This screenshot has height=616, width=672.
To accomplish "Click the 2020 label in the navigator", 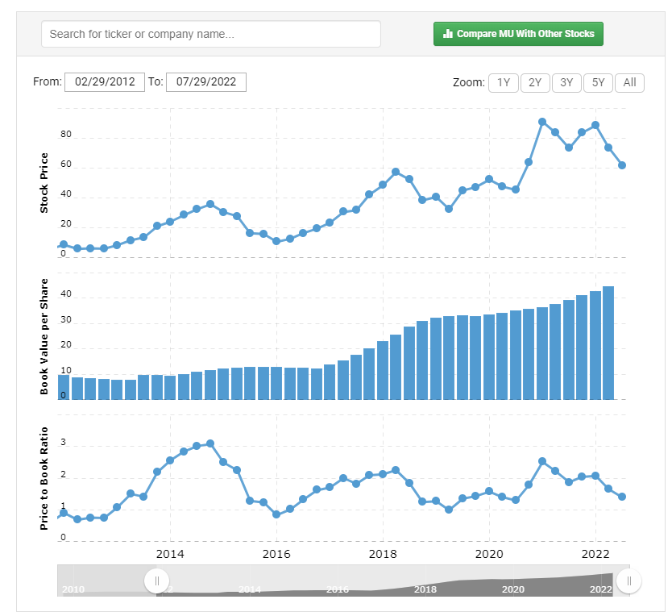I will pos(513,589).
